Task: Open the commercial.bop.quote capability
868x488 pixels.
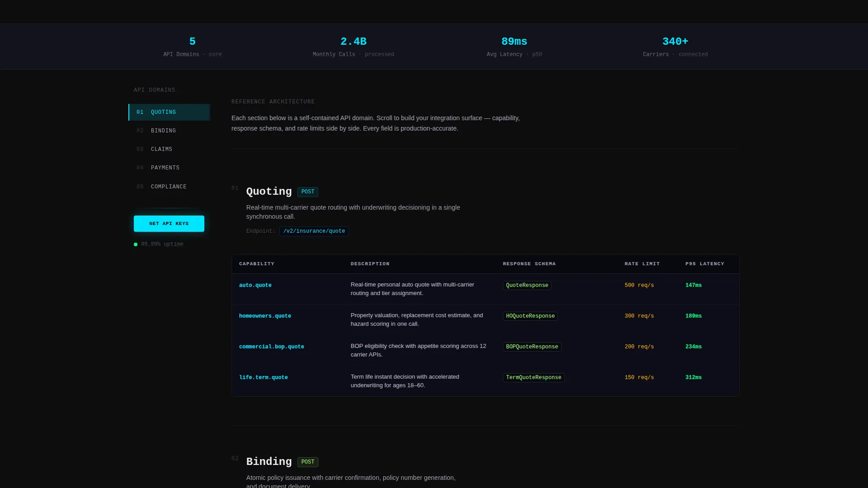Action: point(272,347)
